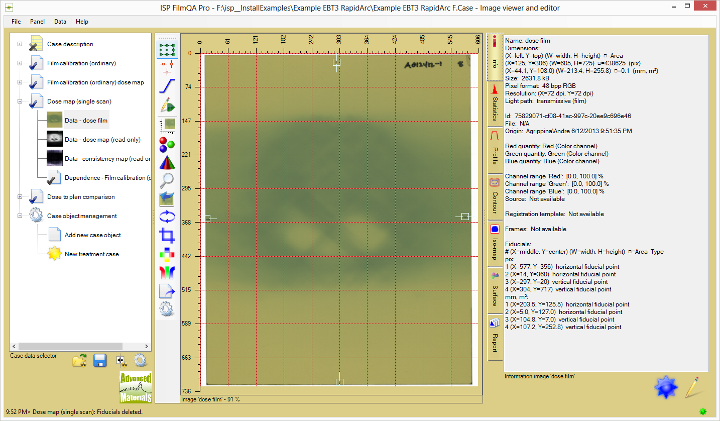Click the gear icon below case data selector
Viewport: 720px width, 421px height.
click(140, 361)
